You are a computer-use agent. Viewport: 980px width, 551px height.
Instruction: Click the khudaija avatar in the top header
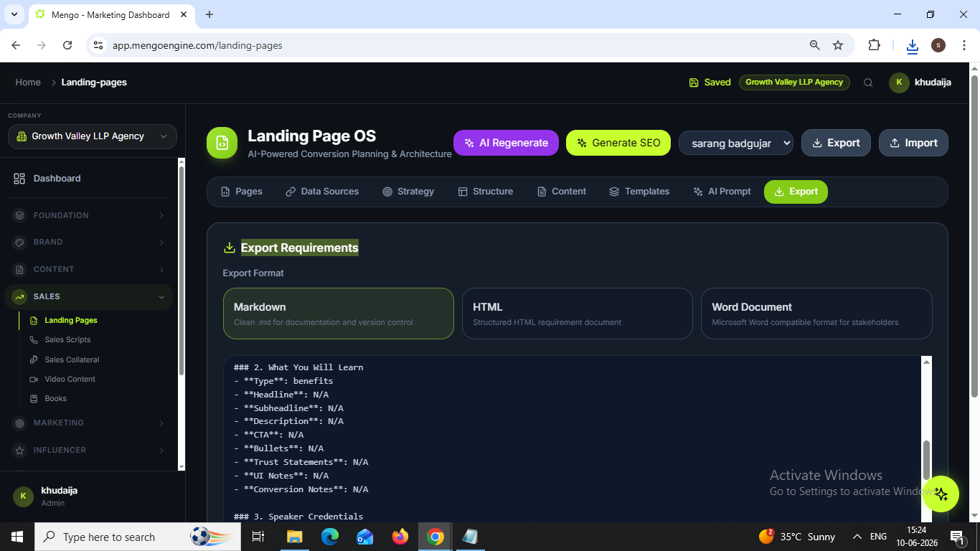899,83
